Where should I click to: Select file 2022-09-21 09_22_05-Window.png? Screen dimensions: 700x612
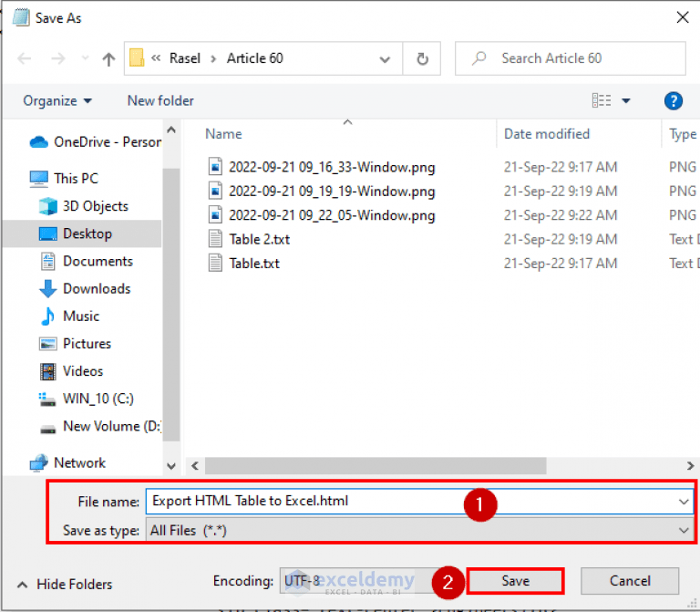click(x=332, y=215)
